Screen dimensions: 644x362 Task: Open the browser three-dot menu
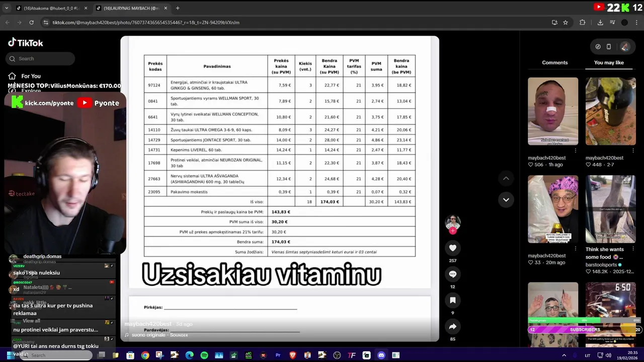click(636, 22)
